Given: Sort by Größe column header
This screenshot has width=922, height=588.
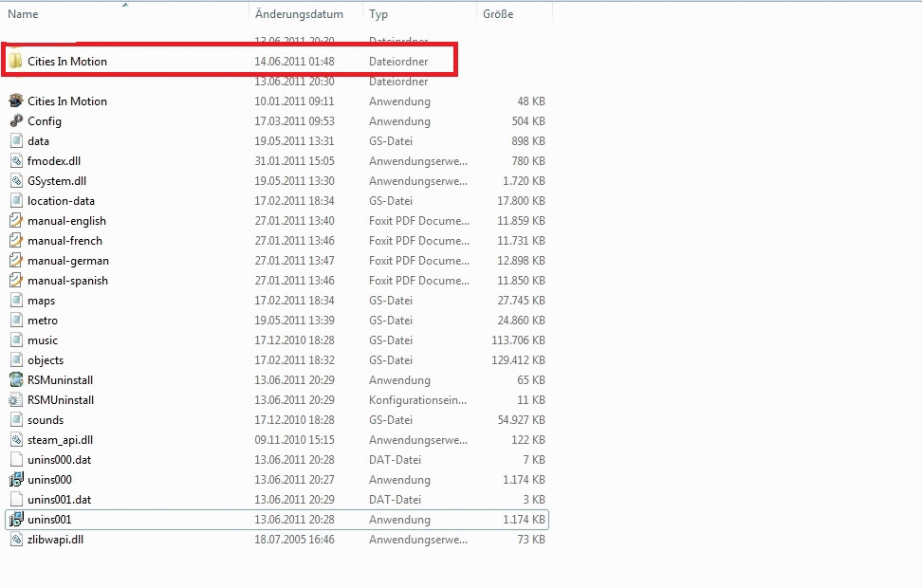Looking at the screenshot, I should coord(498,14).
